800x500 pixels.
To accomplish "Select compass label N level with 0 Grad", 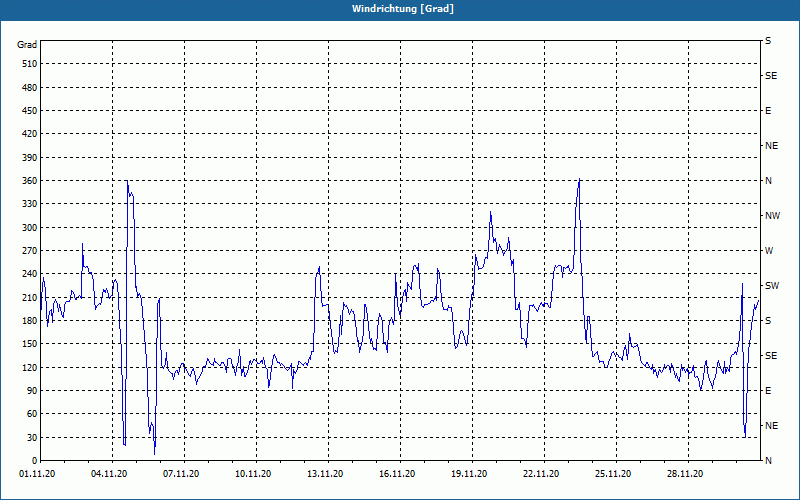I will (768, 461).
